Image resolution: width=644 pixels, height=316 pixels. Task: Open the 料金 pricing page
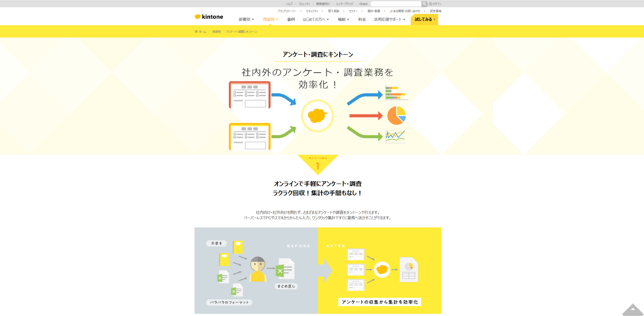pos(362,19)
